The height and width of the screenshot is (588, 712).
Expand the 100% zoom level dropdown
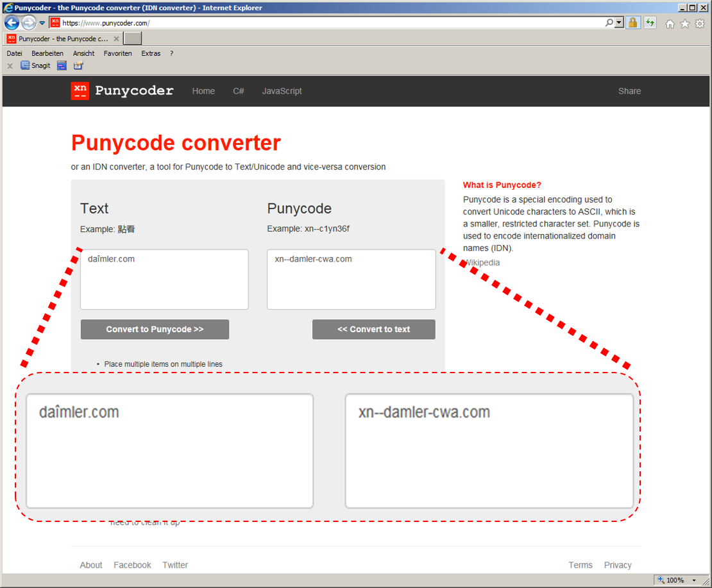click(694, 580)
